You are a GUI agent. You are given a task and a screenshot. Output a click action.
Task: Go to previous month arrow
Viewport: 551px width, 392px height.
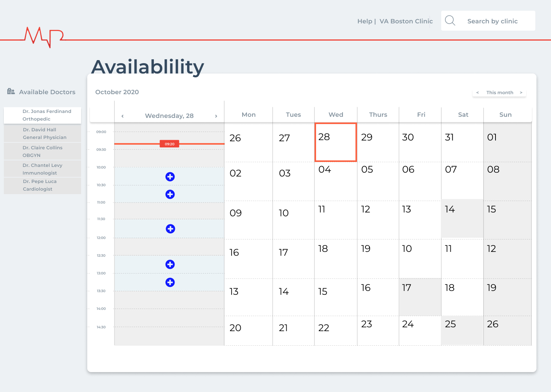(x=478, y=93)
